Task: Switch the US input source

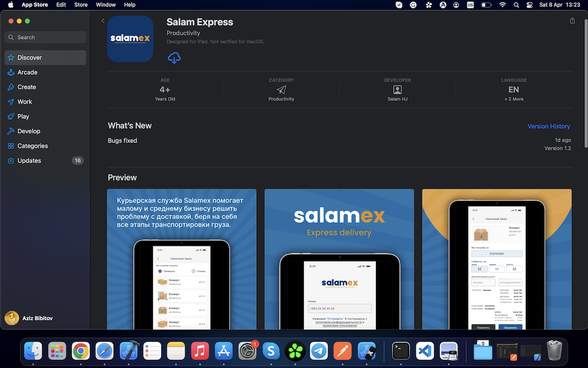Action: pos(470,5)
